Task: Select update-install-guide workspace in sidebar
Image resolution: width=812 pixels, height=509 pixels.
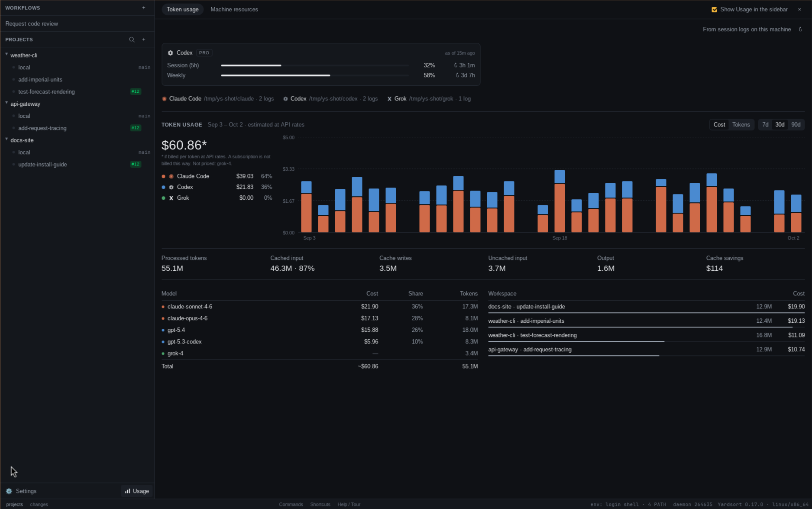Action: [x=77, y=165]
